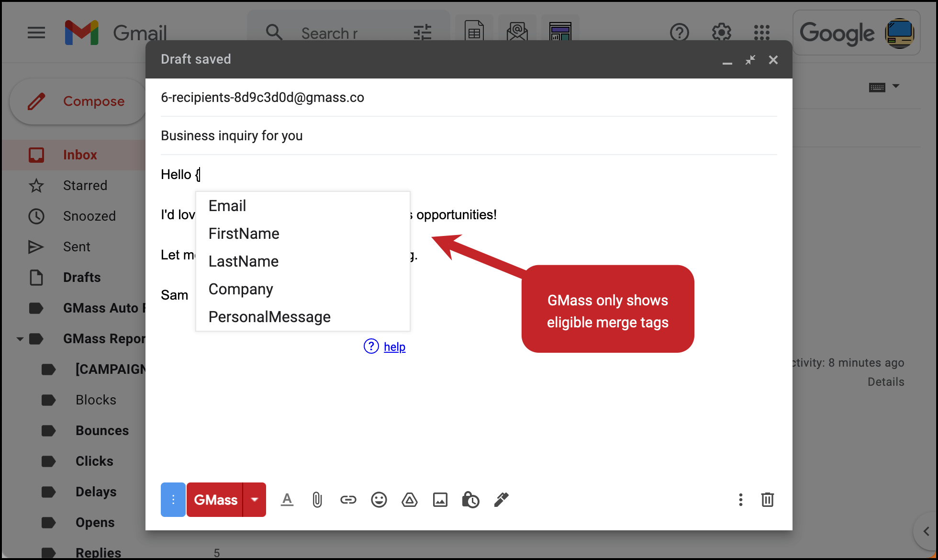Close the compose window
This screenshot has width=938, height=560.
(773, 60)
